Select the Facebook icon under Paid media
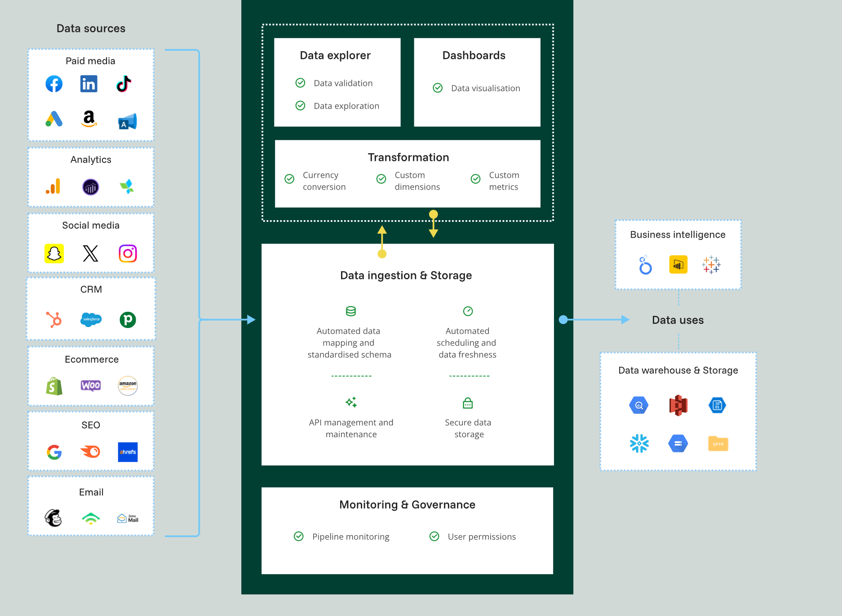Screen dimensions: 842x616 (x=54, y=84)
